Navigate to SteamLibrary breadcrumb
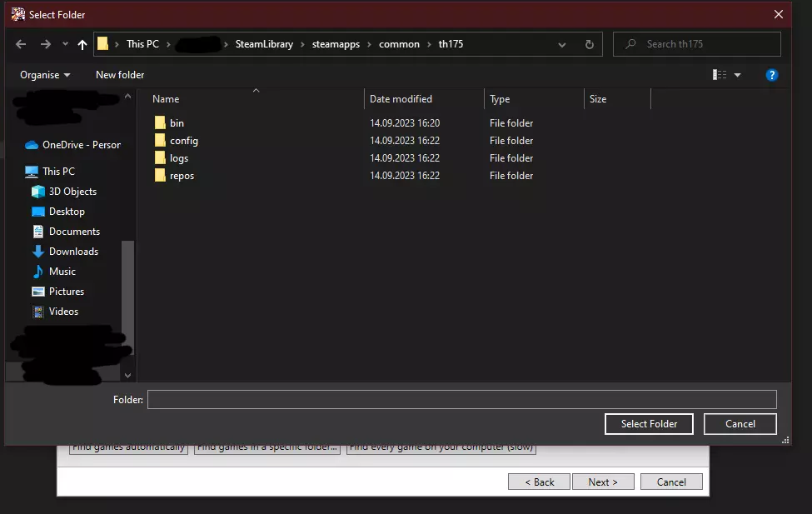812x514 pixels. pos(264,44)
